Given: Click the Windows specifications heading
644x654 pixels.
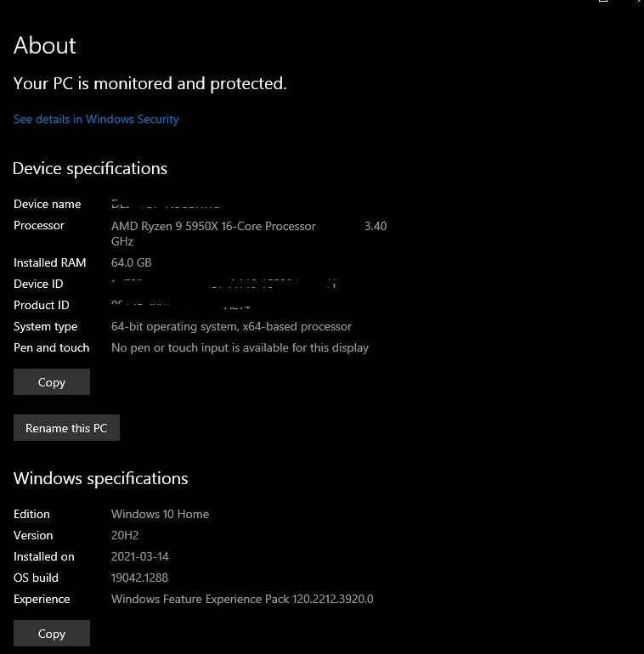Looking at the screenshot, I should point(100,478).
